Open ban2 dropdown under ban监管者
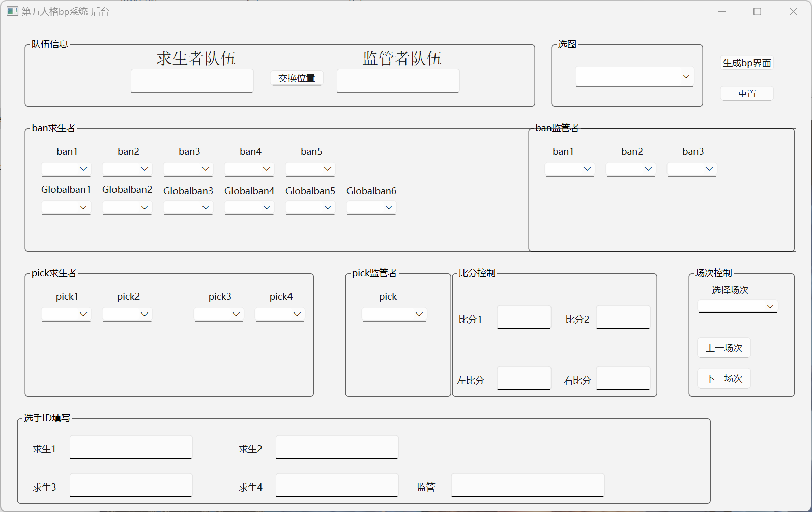 pyautogui.click(x=631, y=169)
